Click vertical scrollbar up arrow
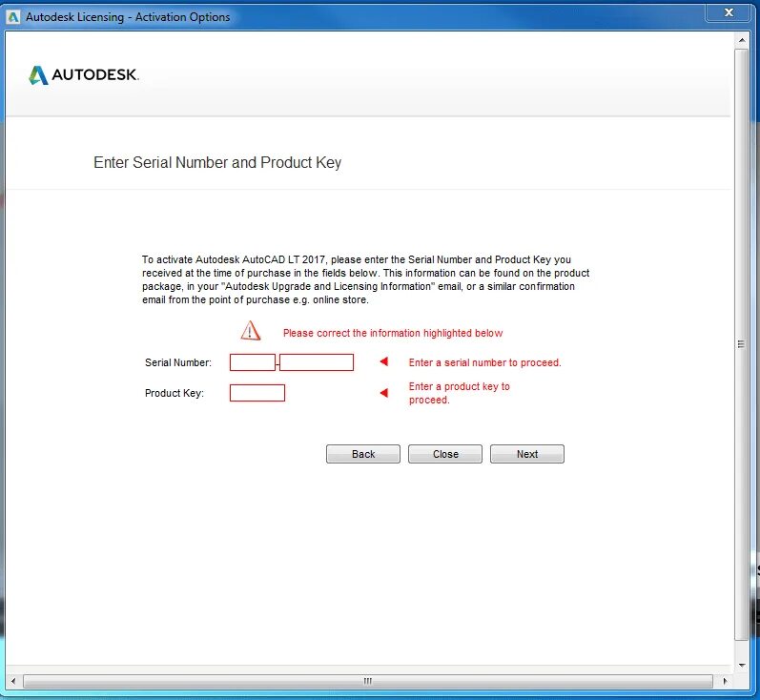 click(x=742, y=40)
